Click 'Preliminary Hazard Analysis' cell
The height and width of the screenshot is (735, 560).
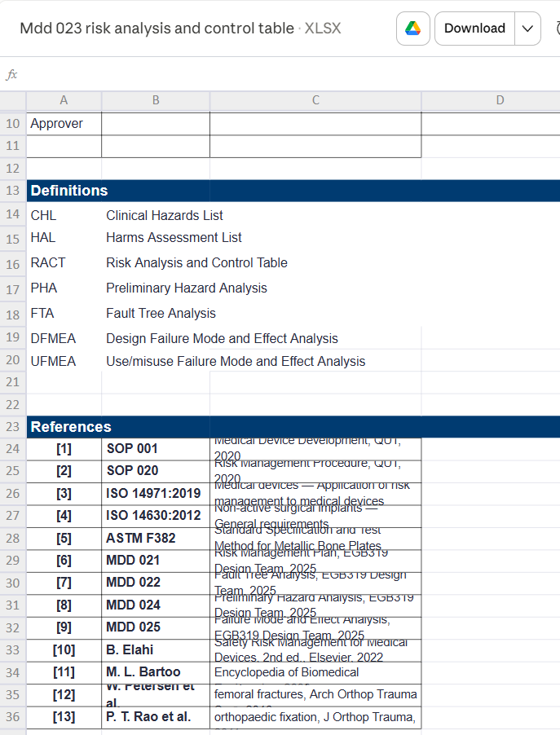pyautogui.click(x=186, y=288)
